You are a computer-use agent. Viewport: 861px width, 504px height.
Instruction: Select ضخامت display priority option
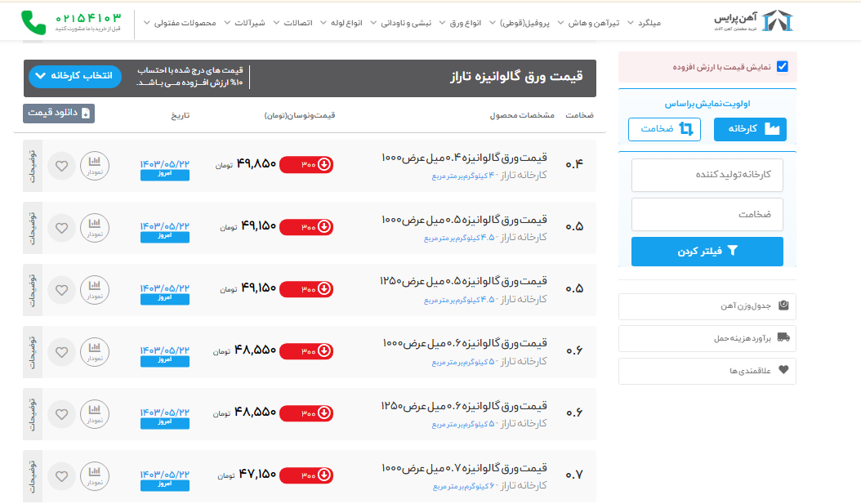(x=664, y=129)
